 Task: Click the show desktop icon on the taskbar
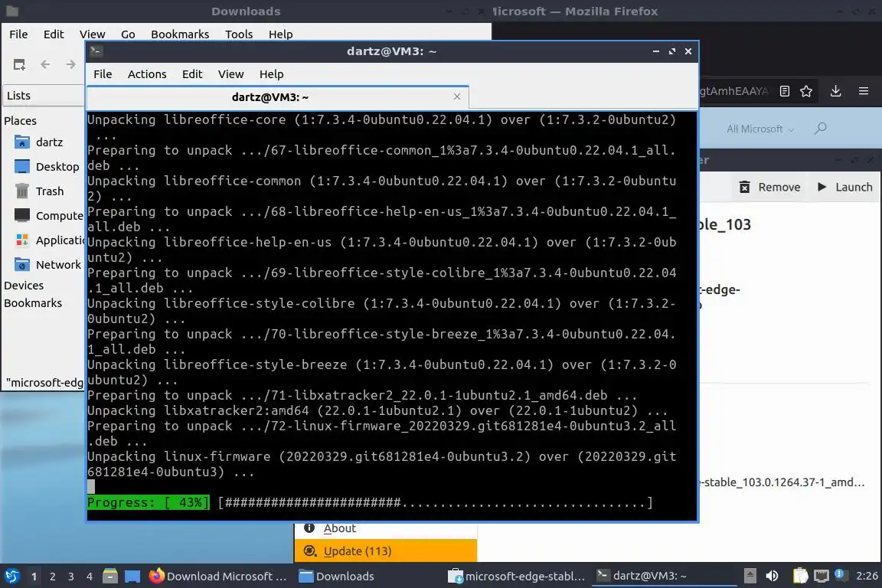(x=132, y=577)
